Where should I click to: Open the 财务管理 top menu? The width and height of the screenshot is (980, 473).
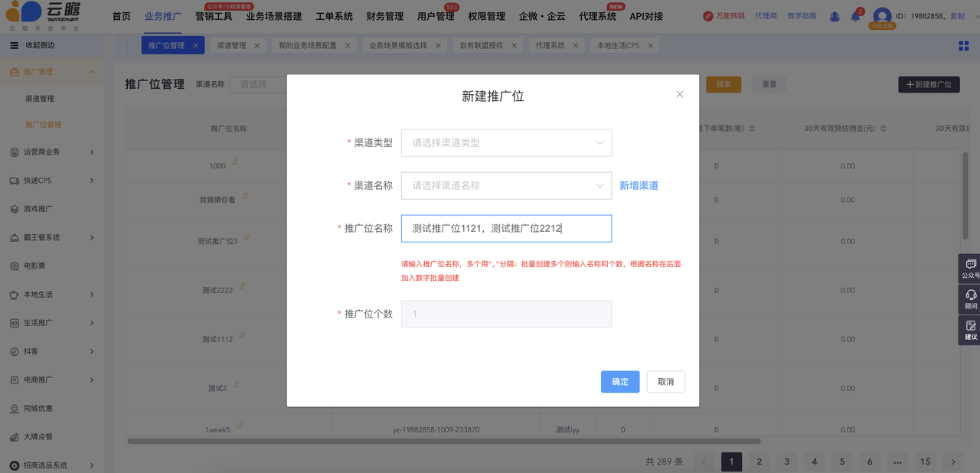click(x=384, y=16)
